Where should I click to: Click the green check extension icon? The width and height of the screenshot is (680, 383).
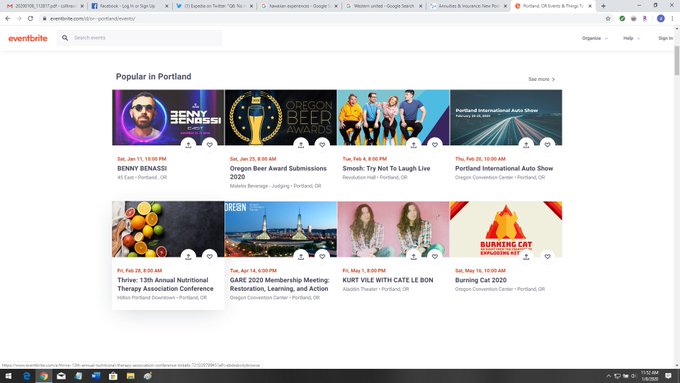tap(622, 19)
